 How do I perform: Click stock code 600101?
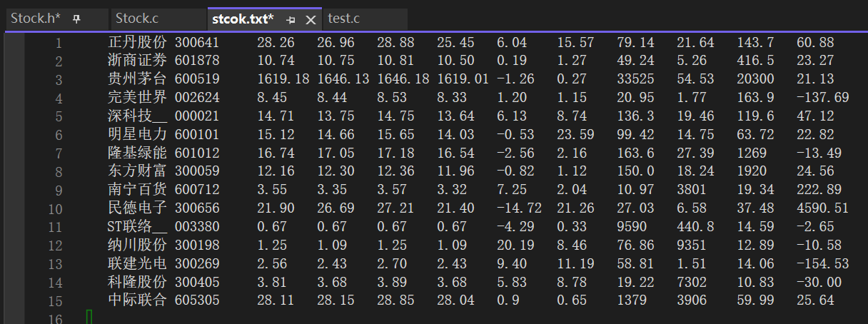point(197,135)
